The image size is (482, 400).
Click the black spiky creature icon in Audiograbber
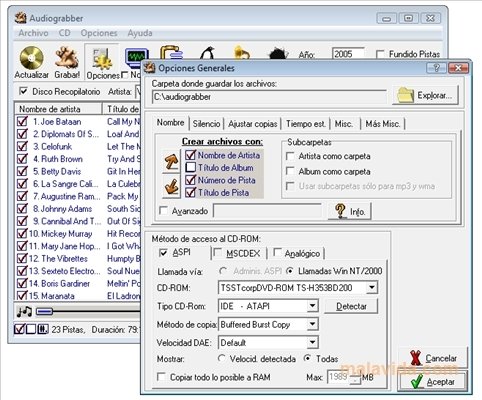[278, 53]
